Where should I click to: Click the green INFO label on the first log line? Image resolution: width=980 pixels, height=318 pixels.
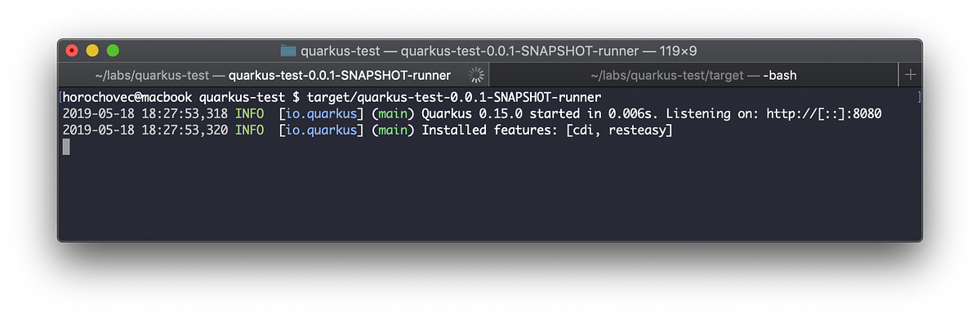(249, 113)
